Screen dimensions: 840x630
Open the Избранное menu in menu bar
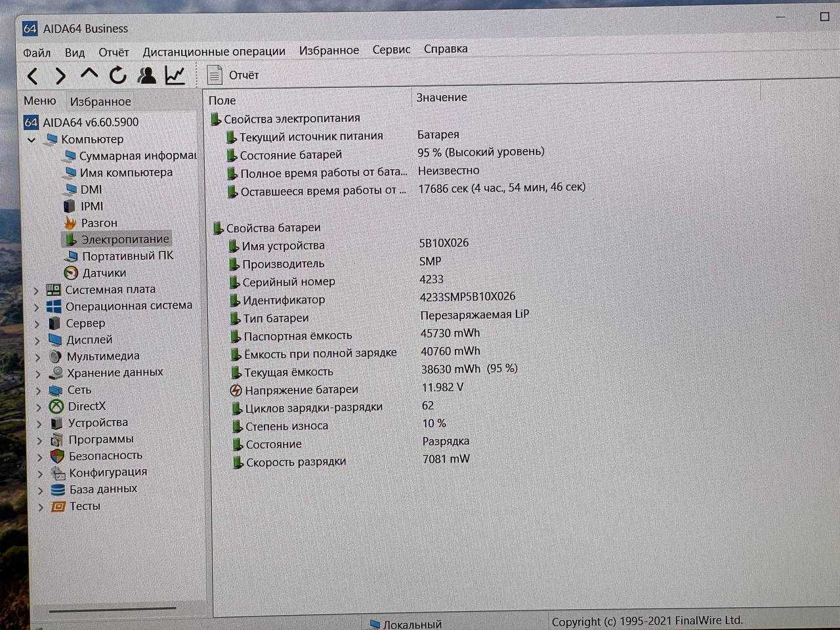(x=329, y=50)
